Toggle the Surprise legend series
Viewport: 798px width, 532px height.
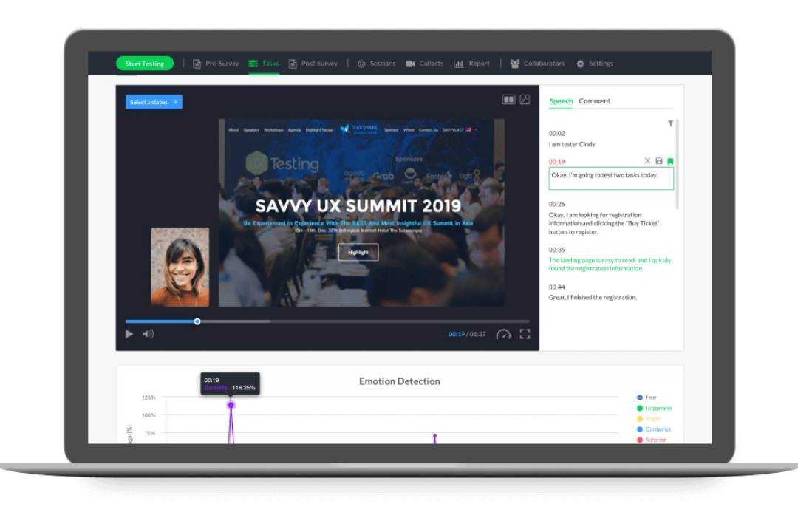tap(652, 440)
